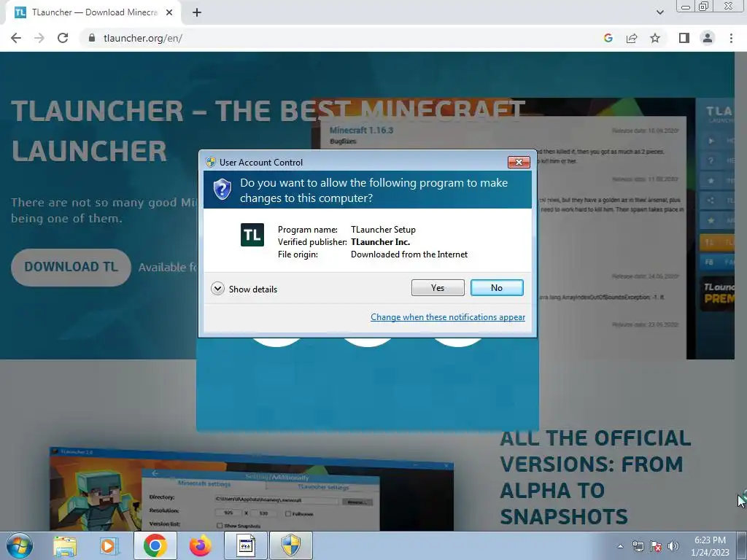
Task: Reload the TLauncher page
Action: (63, 38)
